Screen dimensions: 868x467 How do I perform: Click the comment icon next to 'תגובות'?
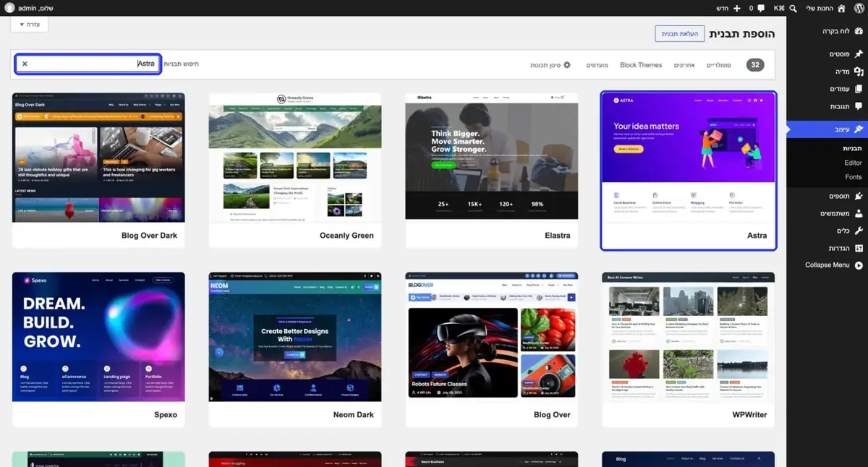[859, 106]
